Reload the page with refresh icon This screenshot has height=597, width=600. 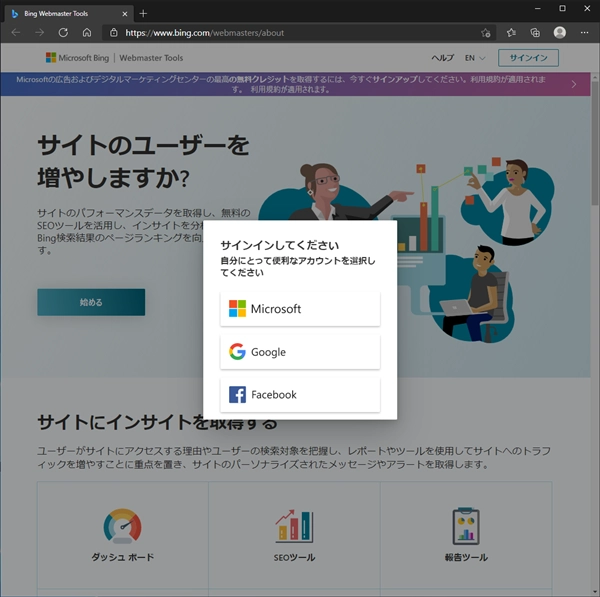coord(63,33)
